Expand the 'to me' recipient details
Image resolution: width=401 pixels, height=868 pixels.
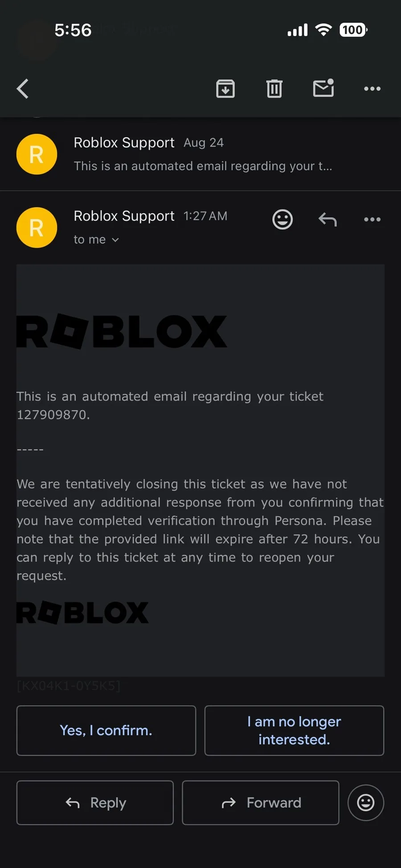click(x=96, y=239)
